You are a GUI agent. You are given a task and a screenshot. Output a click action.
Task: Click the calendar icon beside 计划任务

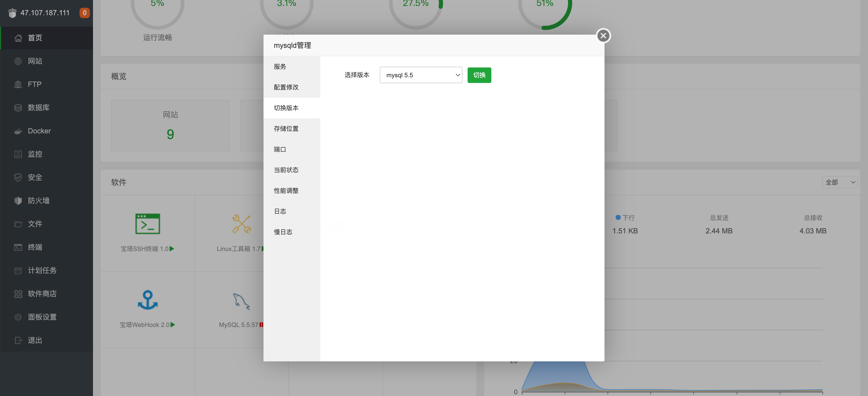click(18, 270)
